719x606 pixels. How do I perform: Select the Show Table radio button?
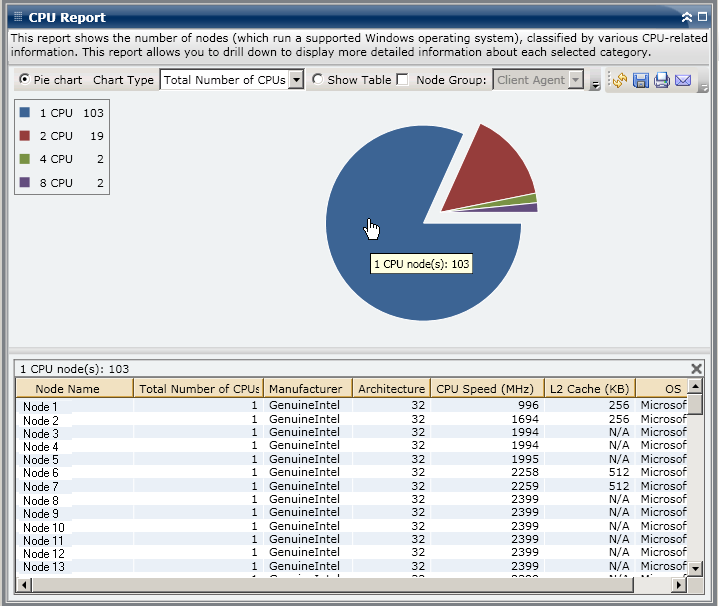coord(317,80)
